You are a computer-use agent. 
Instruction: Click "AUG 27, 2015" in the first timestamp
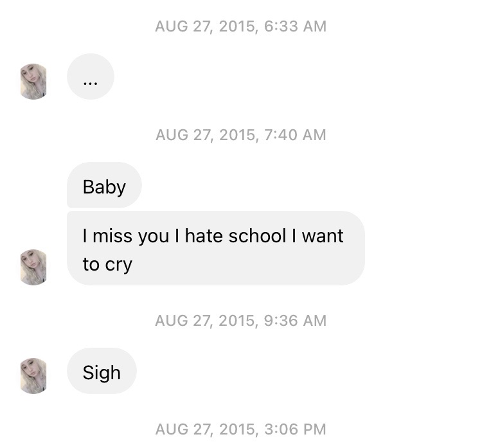pyautogui.click(x=206, y=26)
